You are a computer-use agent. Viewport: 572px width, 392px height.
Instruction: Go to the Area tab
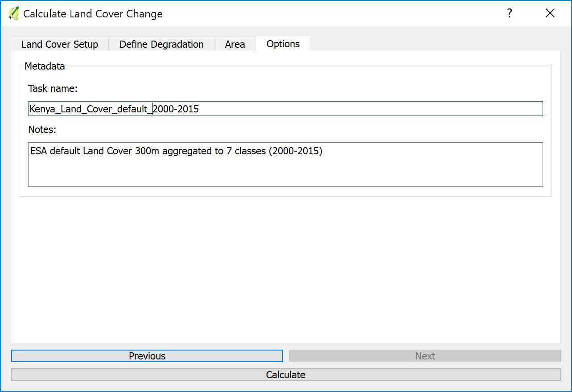click(x=235, y=44)
